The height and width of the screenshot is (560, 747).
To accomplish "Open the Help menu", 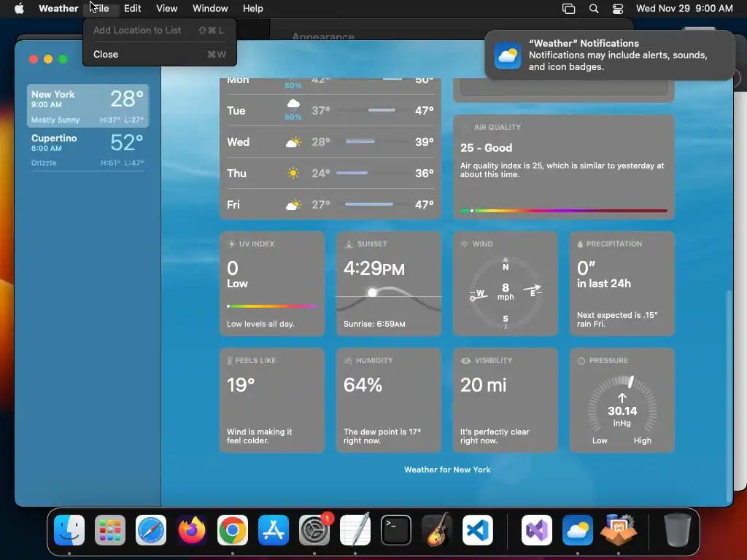I will (253, 8).
